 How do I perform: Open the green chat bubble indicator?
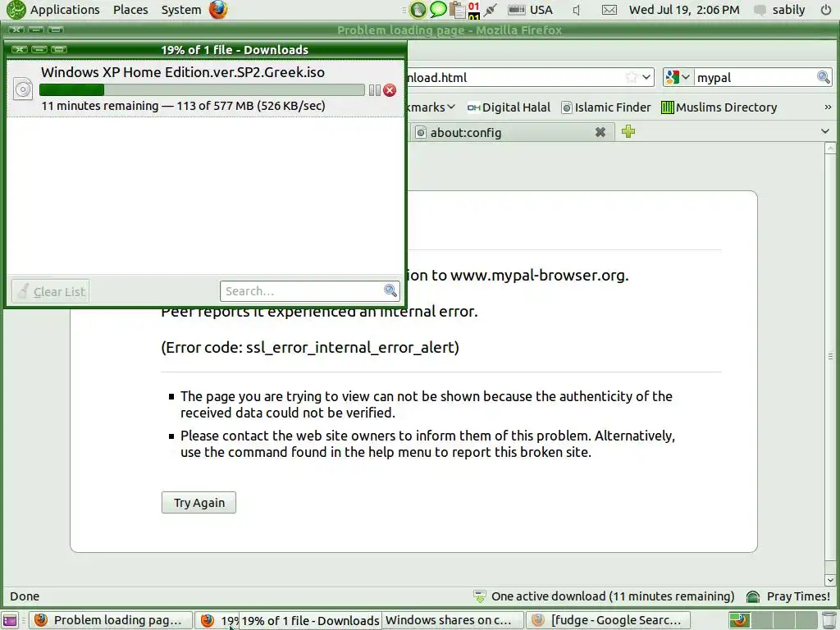[438, 9]
